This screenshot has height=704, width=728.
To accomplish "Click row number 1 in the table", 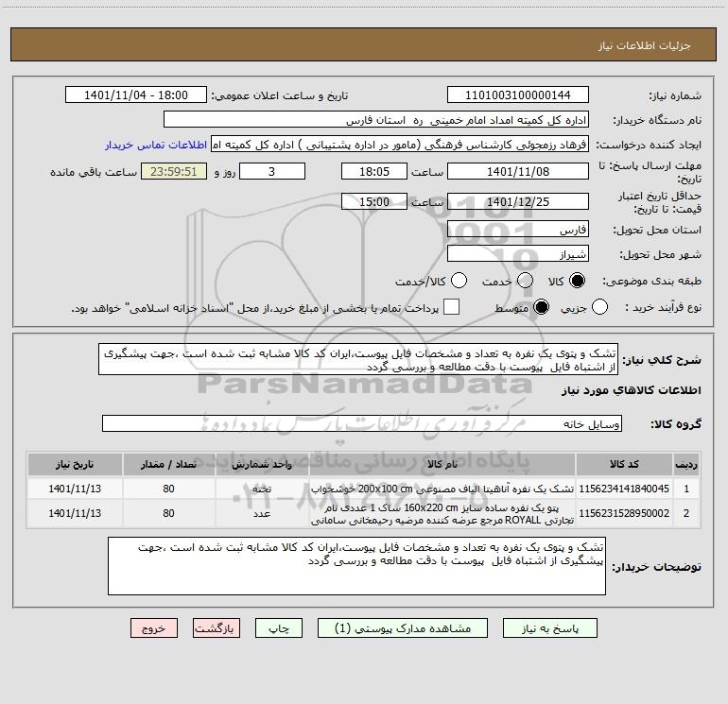I will point(686,489).
